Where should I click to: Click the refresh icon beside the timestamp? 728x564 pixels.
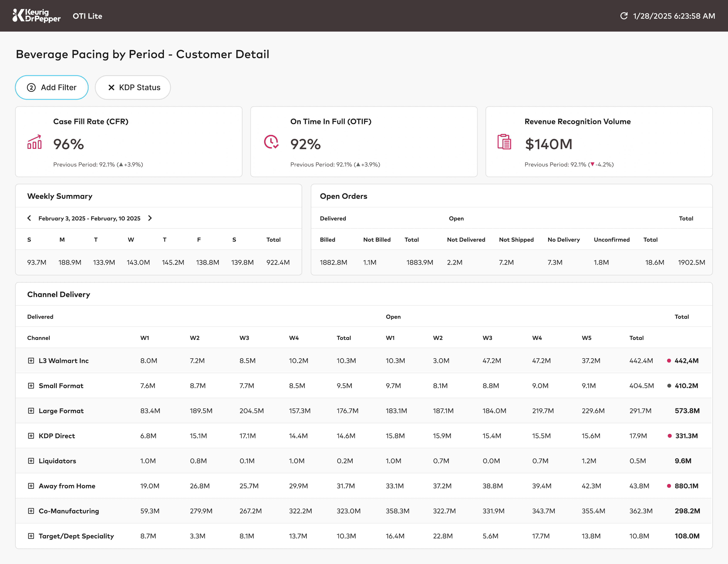pyautogui.click(x=624, y=16)
